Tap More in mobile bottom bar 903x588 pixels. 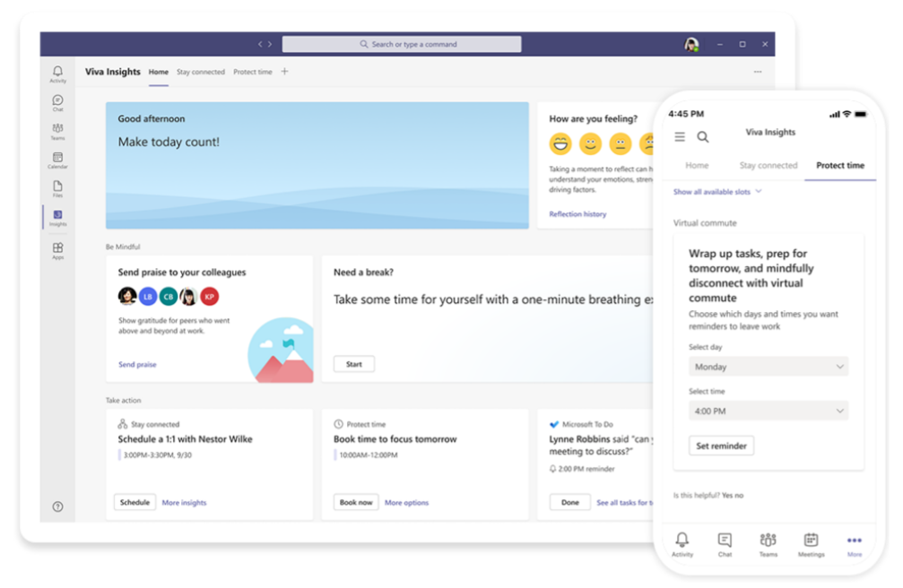coord(855,545)
